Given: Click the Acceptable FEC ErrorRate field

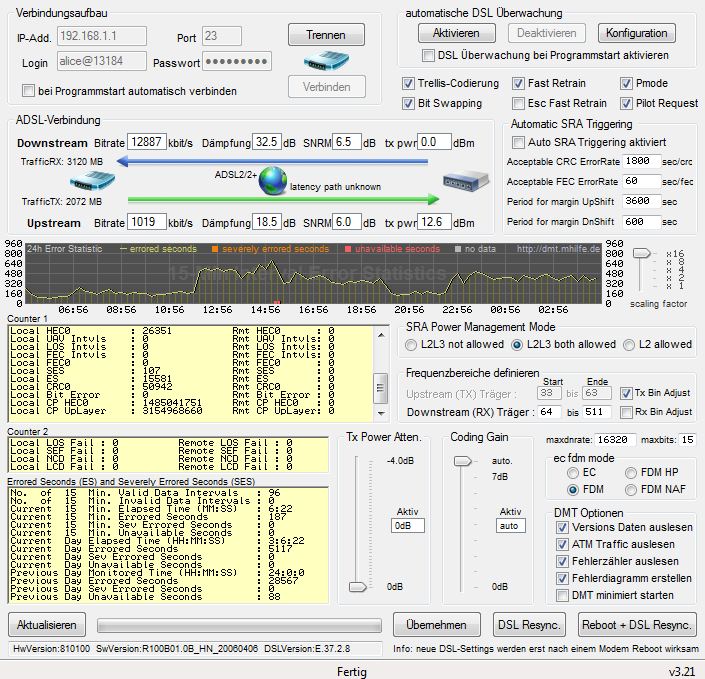Looking at the screenshot, I should pos(641,181).
